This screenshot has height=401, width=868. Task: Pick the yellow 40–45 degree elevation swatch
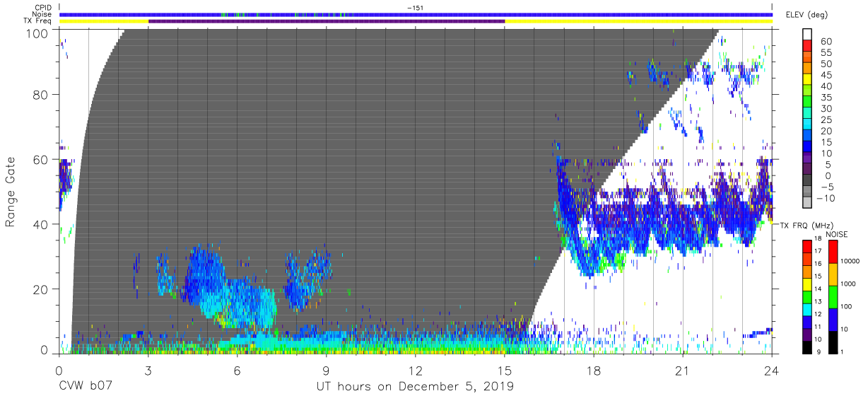click(807, 81)
